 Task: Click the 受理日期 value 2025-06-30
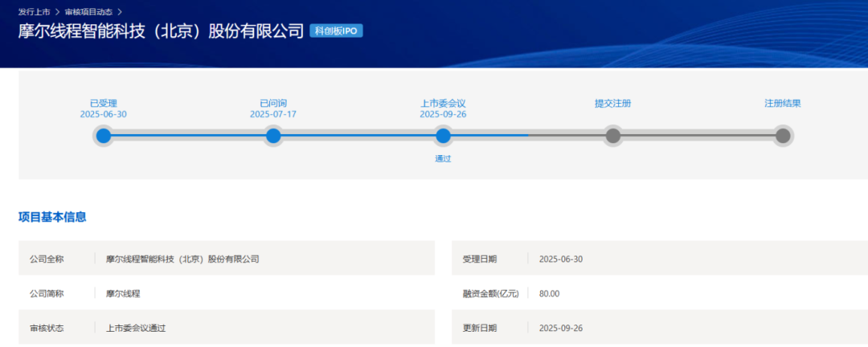pos(560,259)
